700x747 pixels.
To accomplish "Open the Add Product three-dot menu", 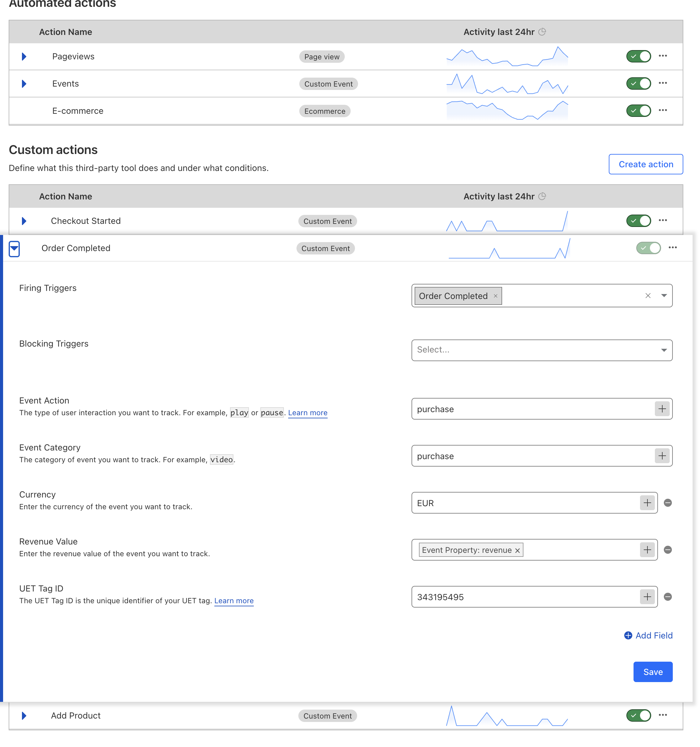I will (x=662, y=715).
